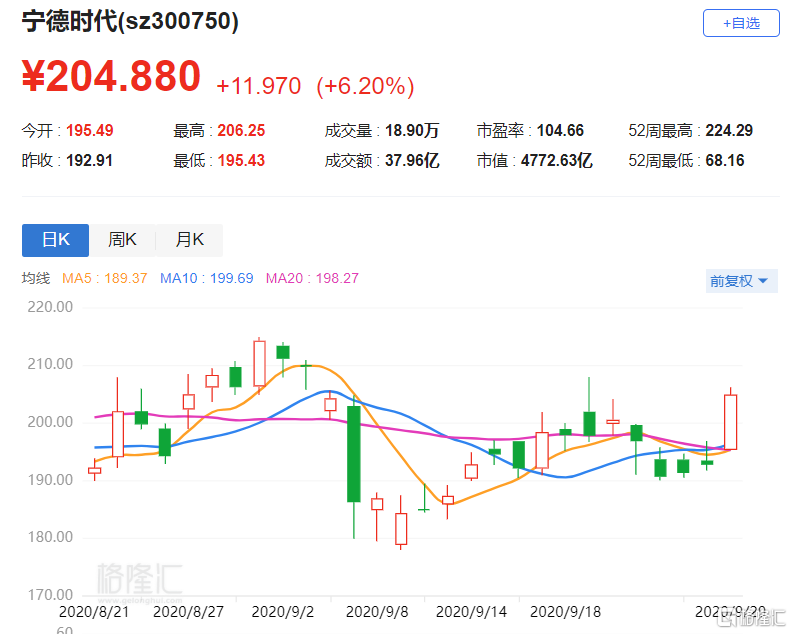The image size is (792, 634).
Task: Click the 2020/9/18 date axis label
Action: [565, 612]
